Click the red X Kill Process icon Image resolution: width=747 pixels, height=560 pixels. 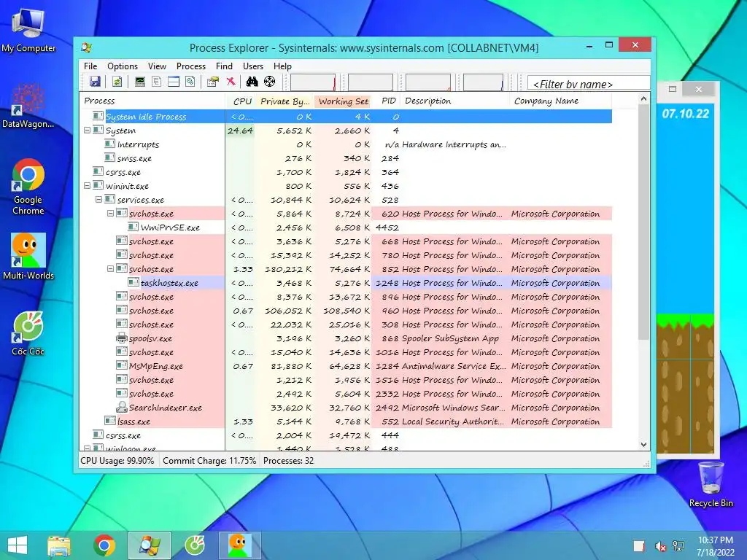pyautogui.click(x=231, y=82)
